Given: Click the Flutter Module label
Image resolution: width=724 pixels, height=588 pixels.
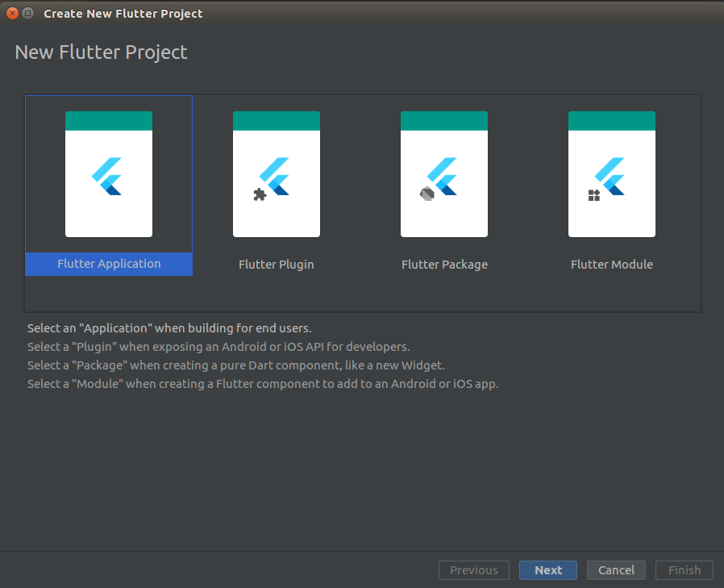Looking at the screenshot, I should pyautogui.click(x=612, y=265).
